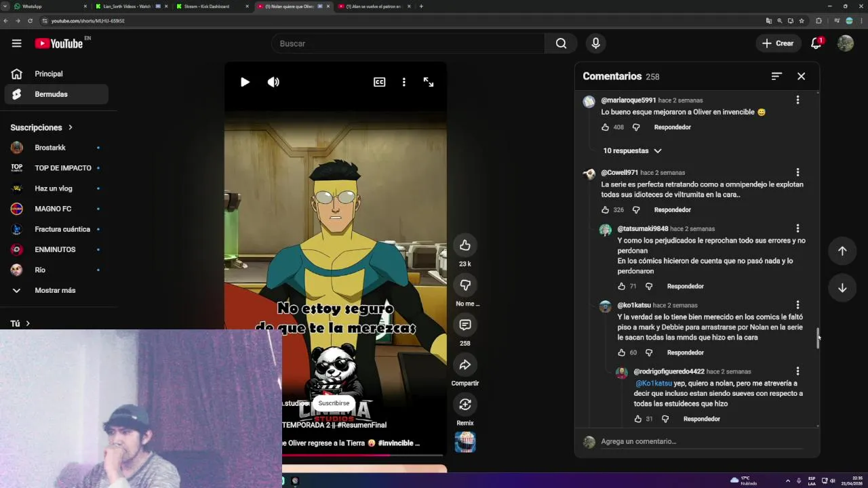Reply to @Cowell971's comment
The width and height of the screenshot is (868, 488).
coord(672,209)
